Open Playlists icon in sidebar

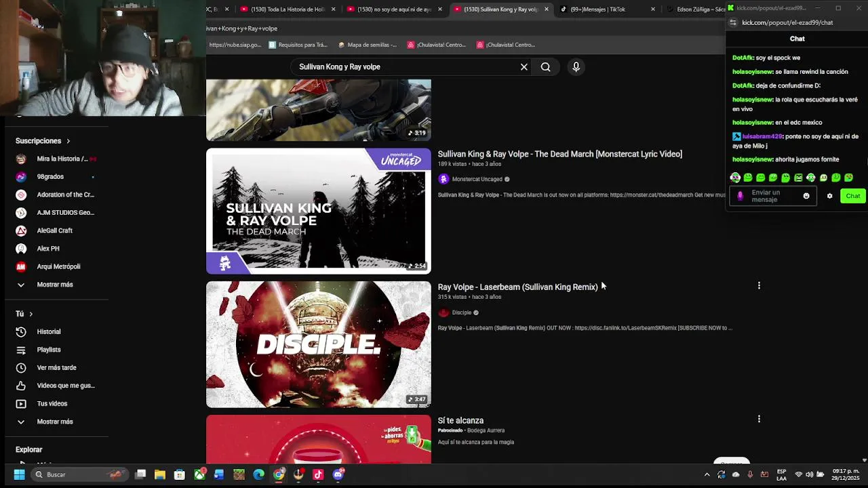(x=21, y=350)
